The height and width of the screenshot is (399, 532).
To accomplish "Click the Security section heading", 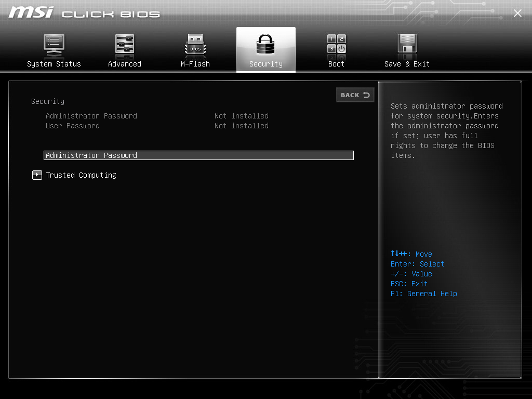I will coord(48,101).
